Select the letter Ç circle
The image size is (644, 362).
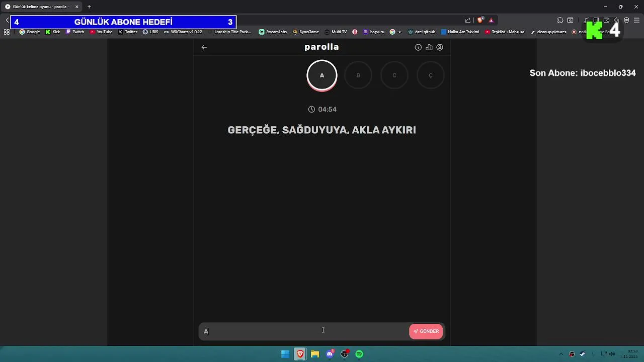click(431, 75)
